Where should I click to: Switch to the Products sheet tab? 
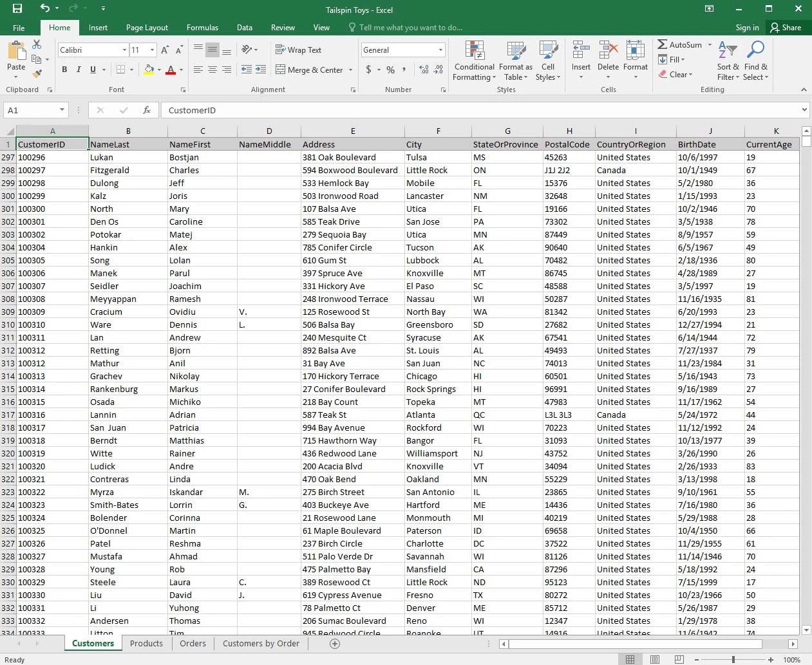tap(146, 644)
